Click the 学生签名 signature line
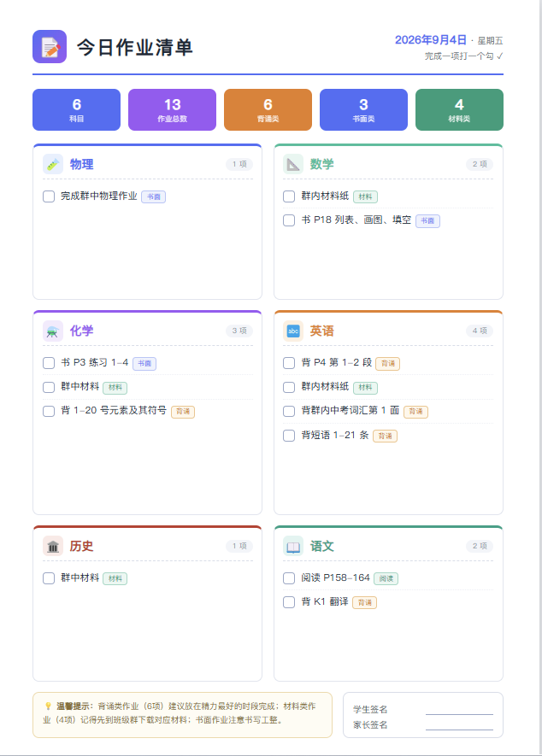 pyautogui.click(x=459, y=713)
